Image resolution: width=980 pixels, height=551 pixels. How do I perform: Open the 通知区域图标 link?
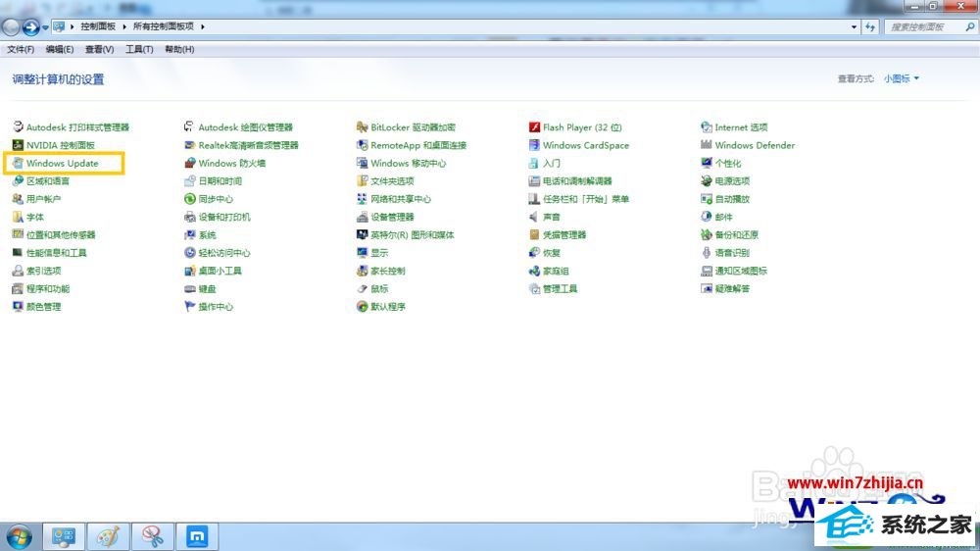(741, 271)
